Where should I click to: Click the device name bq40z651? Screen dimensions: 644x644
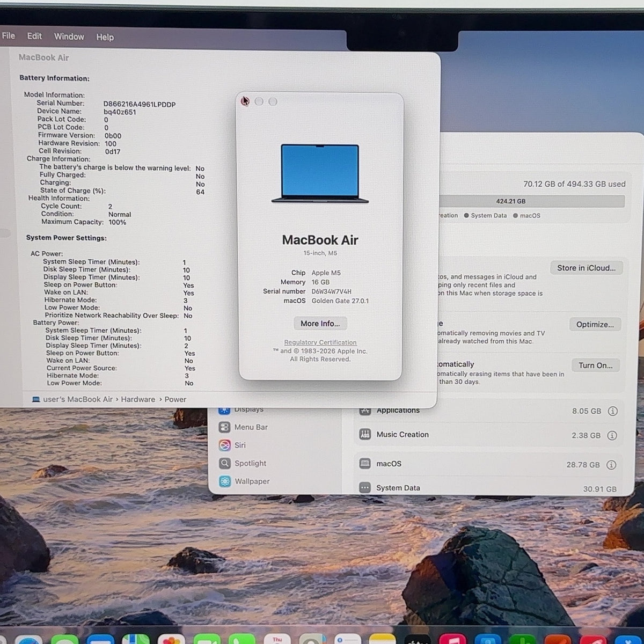tap(120, 112)
